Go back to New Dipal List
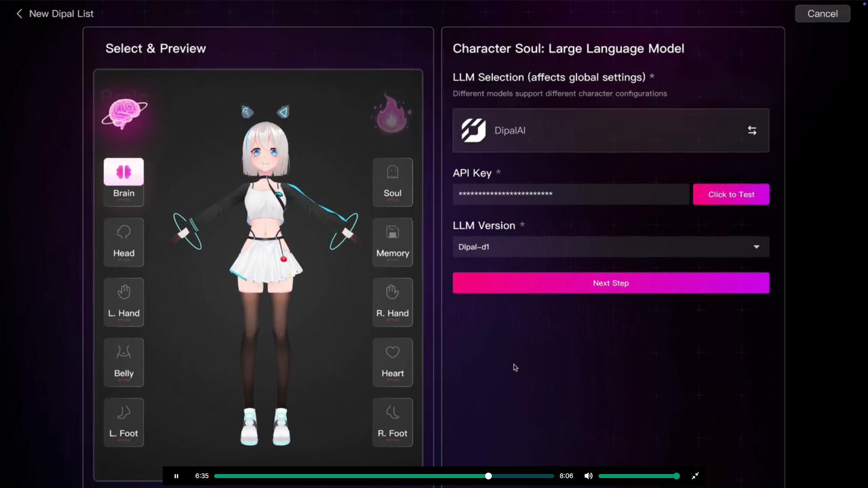 (19, 14)
